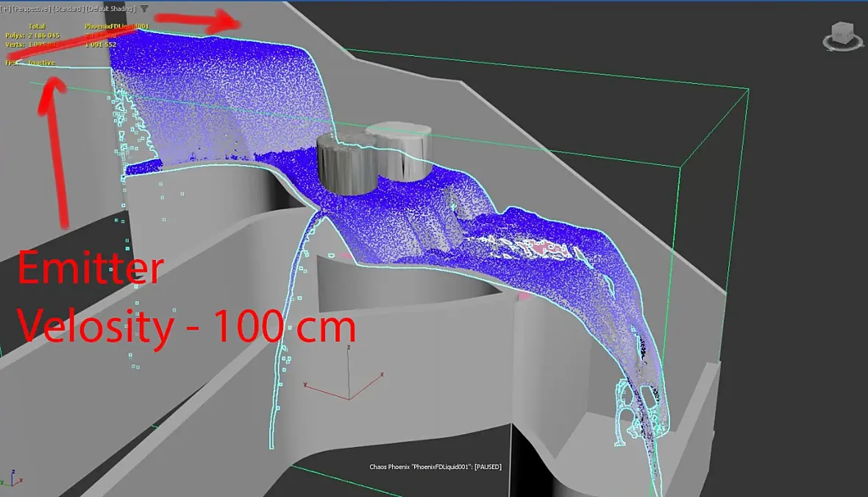Click the ViewCube navigation cube
The height and width of the screenshot is (497, 868).
click(842, 32)
